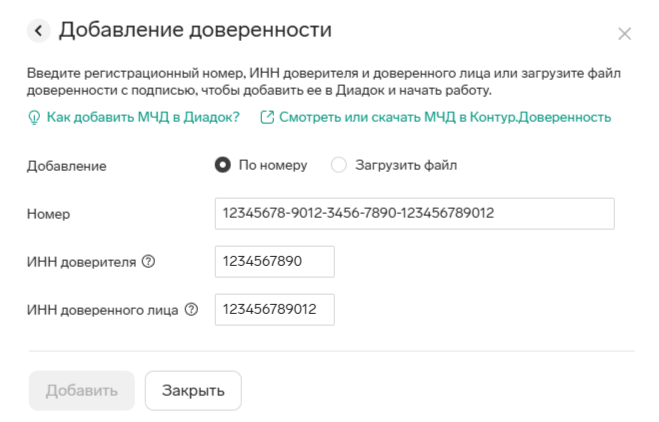The width and height of the screenshot is (659, 422).
Task: Click the external-link icon before Смотреть или скачать
Action: tap(267, 117)
